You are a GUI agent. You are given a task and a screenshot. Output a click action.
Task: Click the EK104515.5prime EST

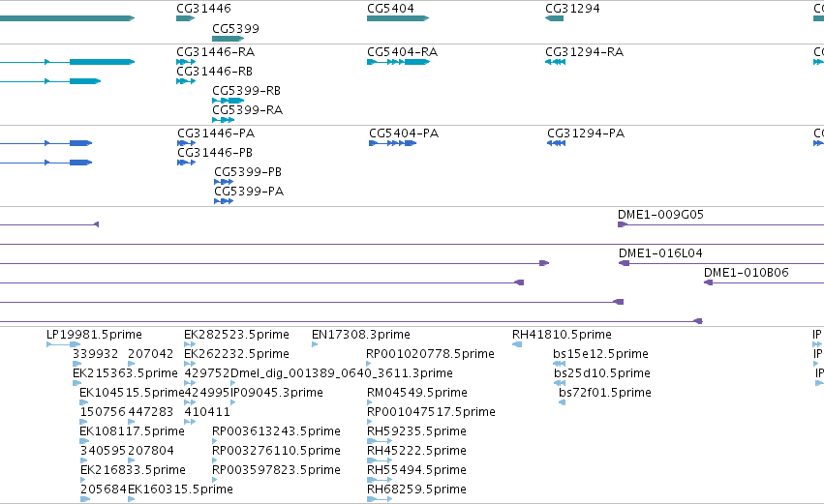84,403
